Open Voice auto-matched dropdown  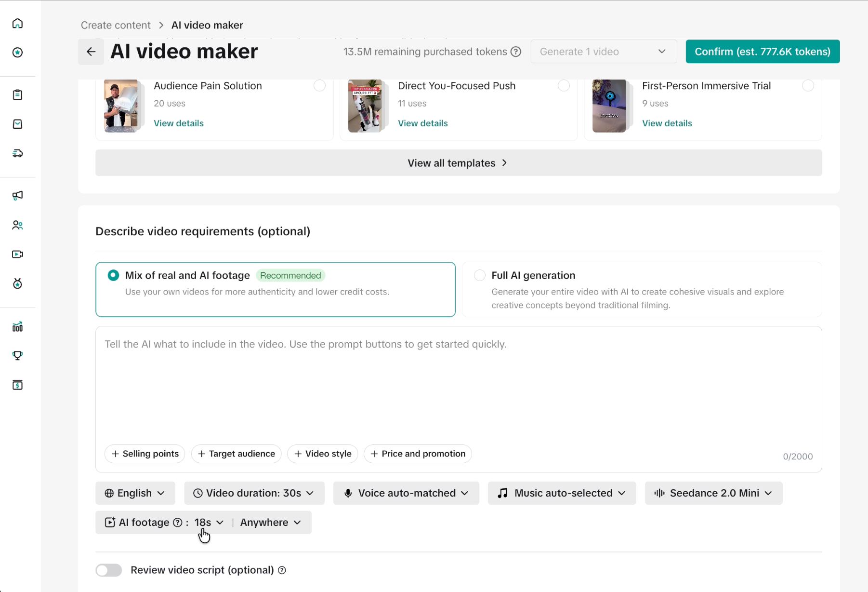406,493
